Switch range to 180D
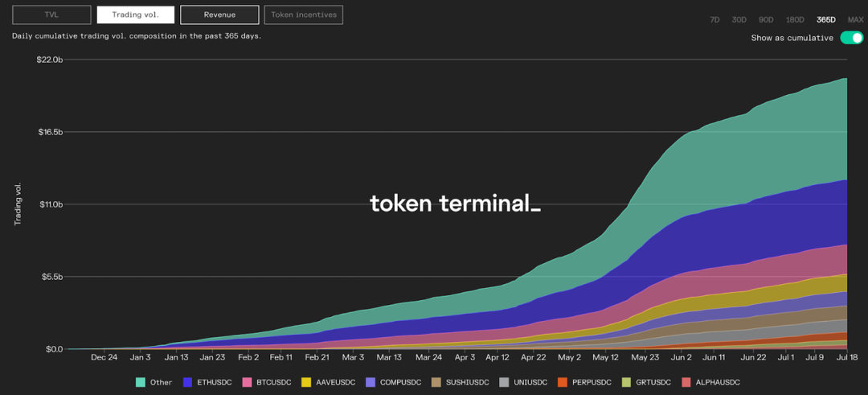868x395 pixels. coord(795,20)
